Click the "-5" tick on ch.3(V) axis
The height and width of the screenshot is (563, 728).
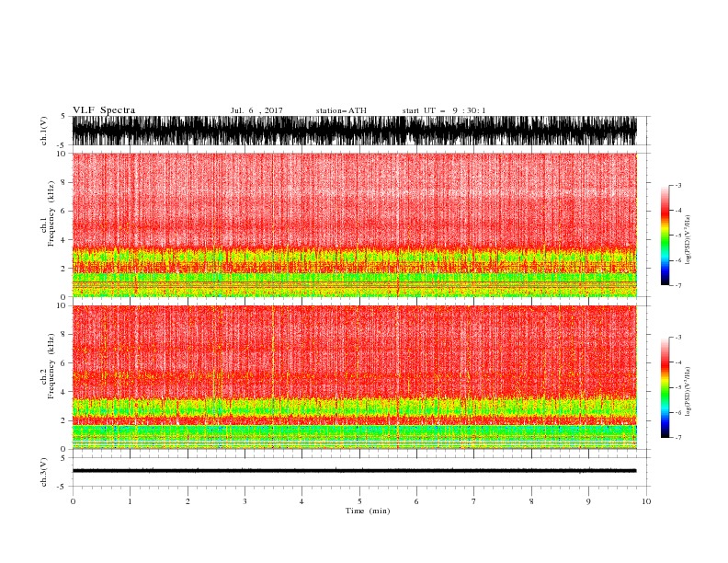tap(63, 487)
